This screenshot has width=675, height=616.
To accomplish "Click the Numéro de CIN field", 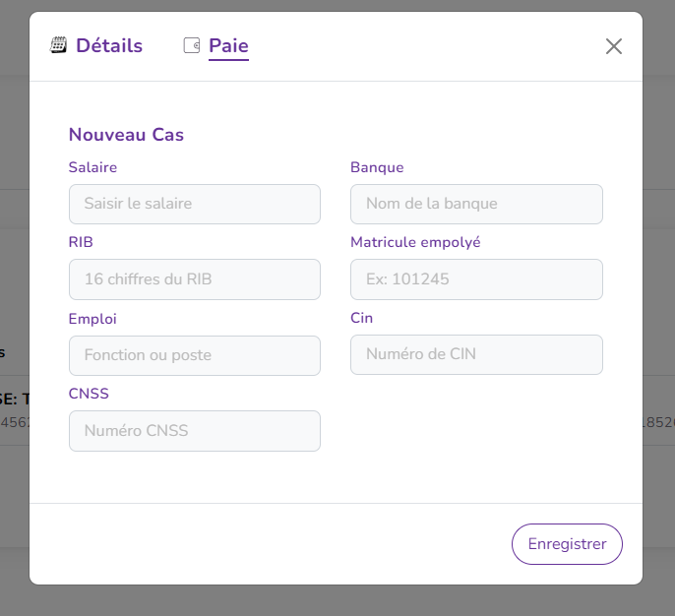I will tap(476, 354).
